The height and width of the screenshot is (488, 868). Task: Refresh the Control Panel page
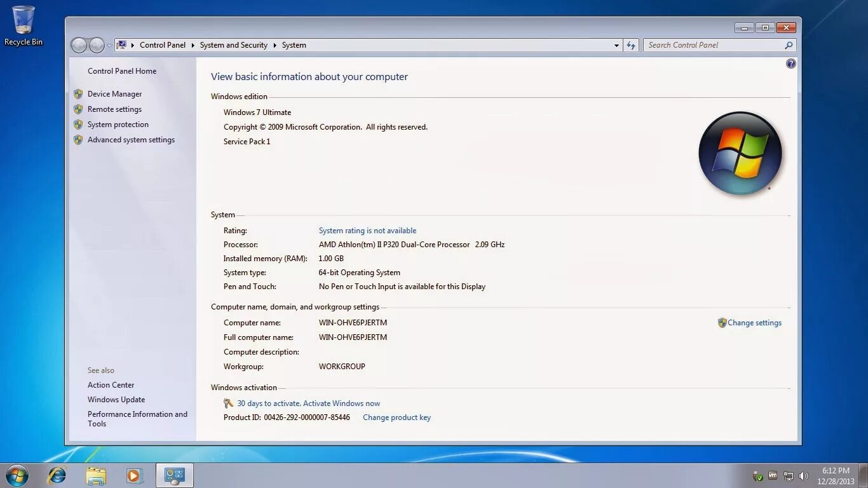(631, 45)
